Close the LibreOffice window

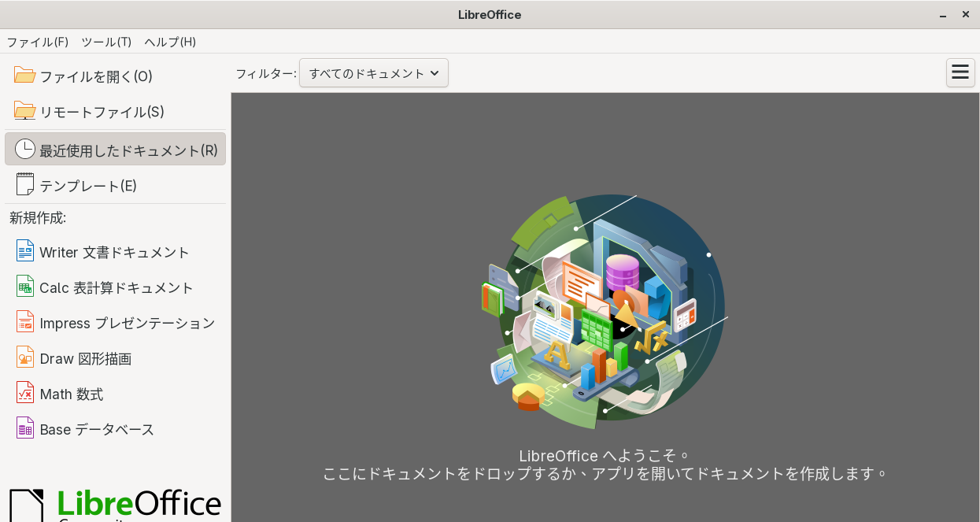click(966, 14)
